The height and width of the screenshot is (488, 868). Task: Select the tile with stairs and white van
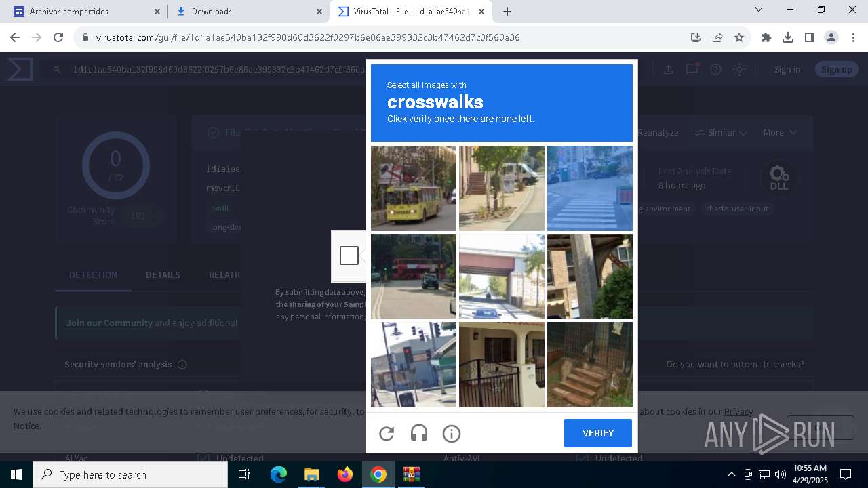(x=502, y=188)
